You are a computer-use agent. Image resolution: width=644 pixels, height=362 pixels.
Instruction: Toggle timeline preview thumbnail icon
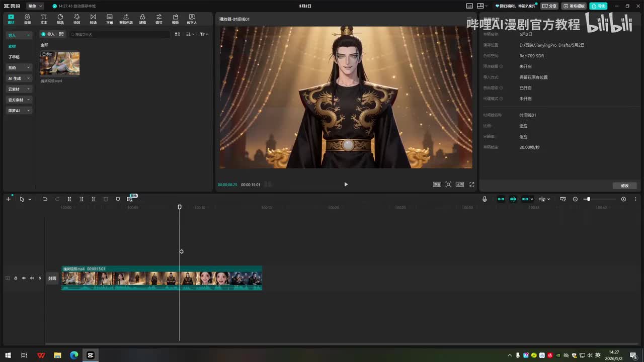point(563,199)
